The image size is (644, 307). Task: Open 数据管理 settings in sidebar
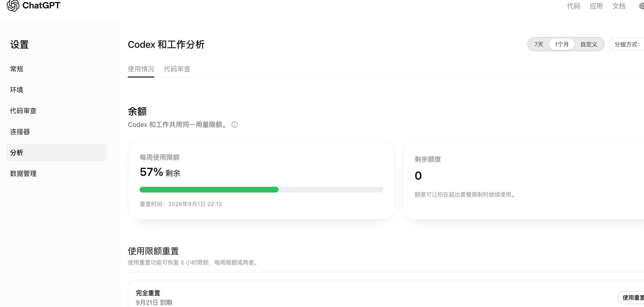point(57,173)
